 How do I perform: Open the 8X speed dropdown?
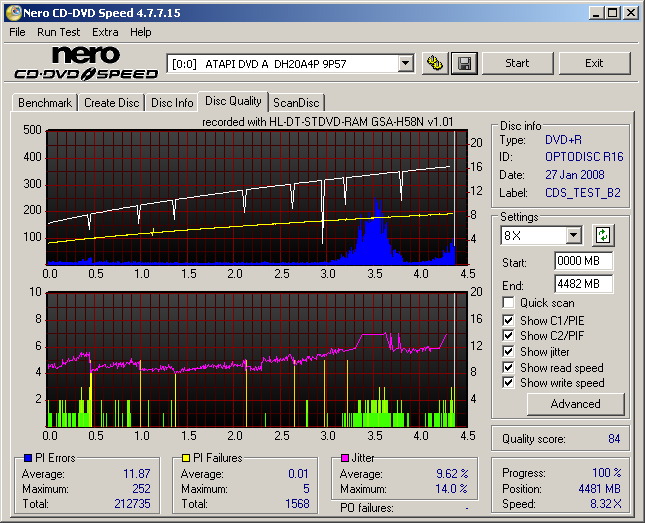(x=573, y=235)
